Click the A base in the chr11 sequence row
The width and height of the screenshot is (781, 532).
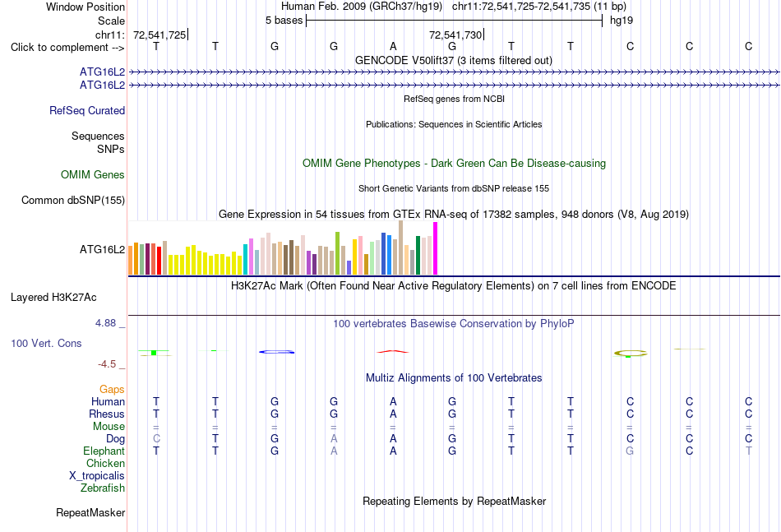[x=393, y=46]
